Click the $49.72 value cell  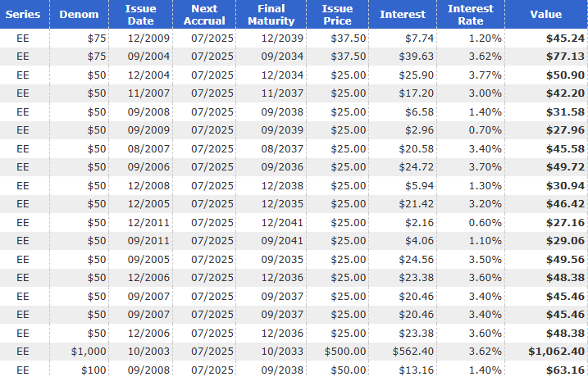(565, 166)
